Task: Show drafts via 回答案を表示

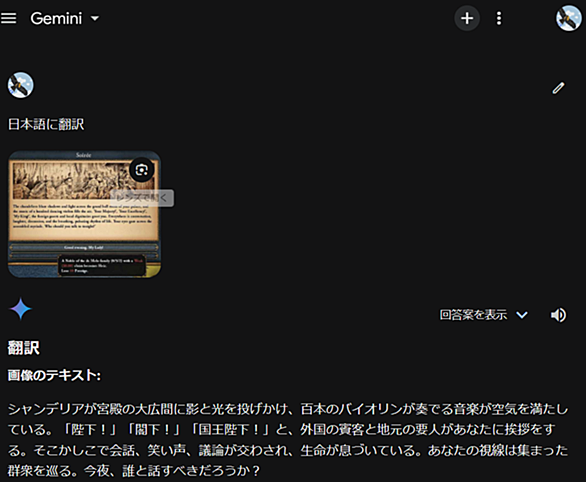Action: point(473,315)
